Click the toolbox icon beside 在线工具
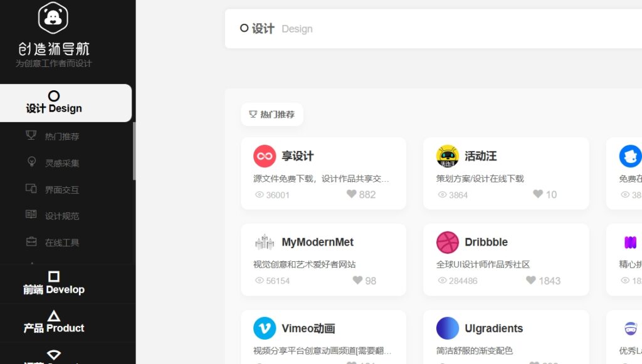Image resolution: width=642 pixels, height=364 pixels. click(x=31, y=241)
